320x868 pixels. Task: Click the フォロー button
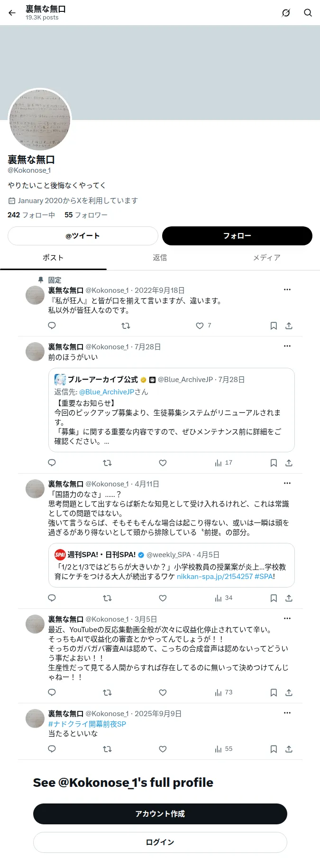[x=237, y=236]
